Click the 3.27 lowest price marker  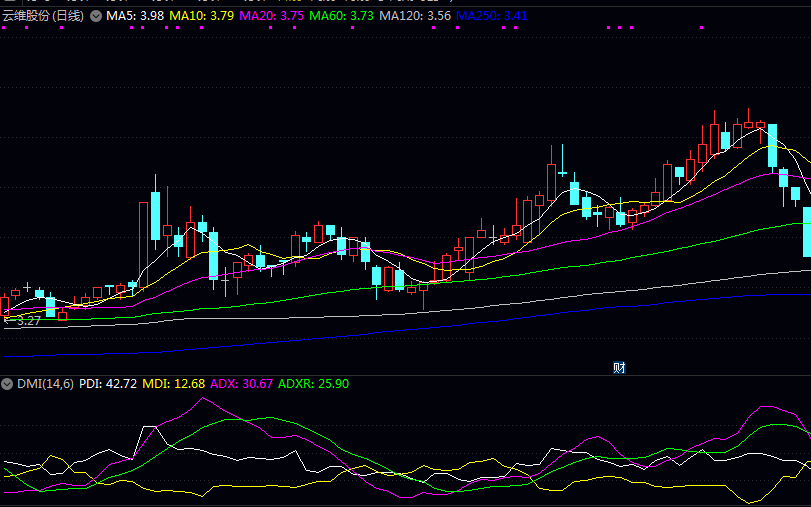pyautogui.click(x=24, y=321)
